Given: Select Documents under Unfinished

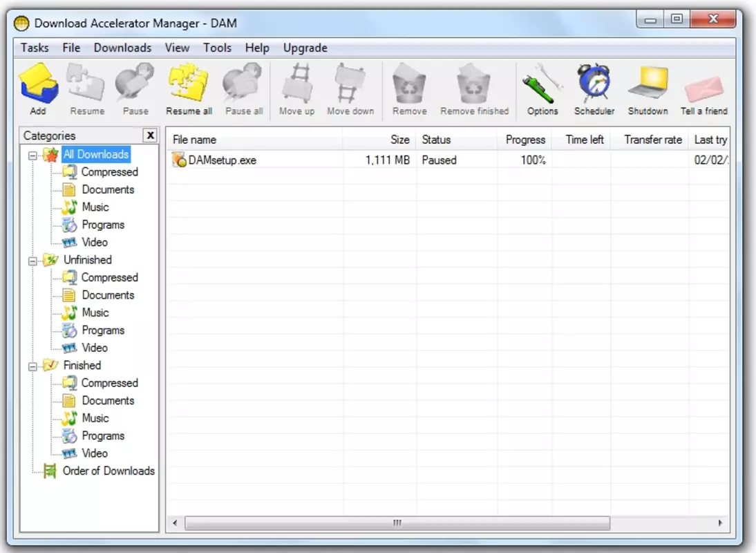Looking at the screenshot, I should 108,295.
